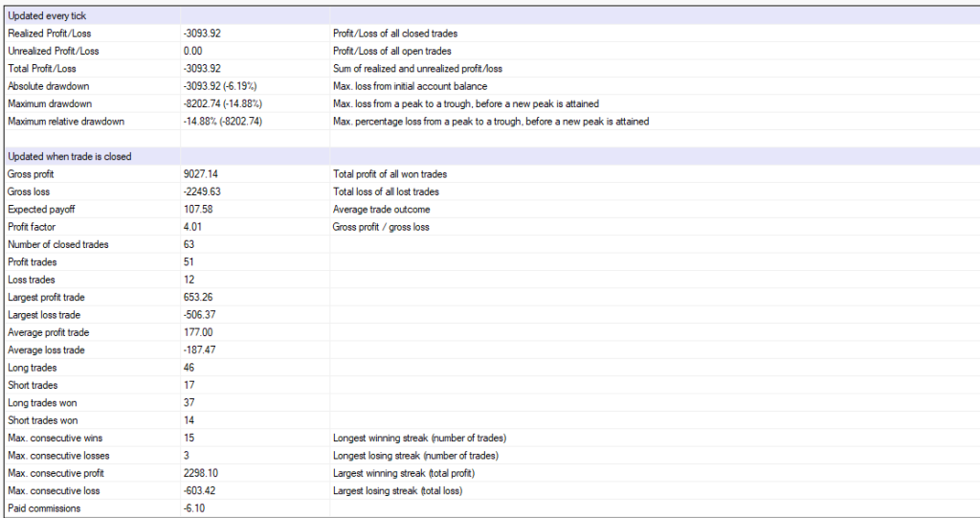Viewport: 980px width, 518px height.
Task: Click the Profit factor value 4.01
Action: (x=192, y=227)
